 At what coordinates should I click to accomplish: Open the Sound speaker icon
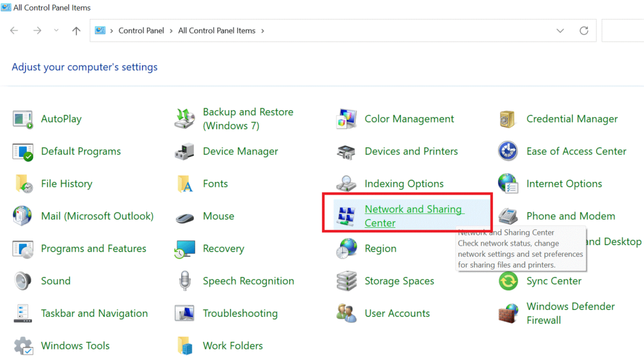click(x=23, y=281)
